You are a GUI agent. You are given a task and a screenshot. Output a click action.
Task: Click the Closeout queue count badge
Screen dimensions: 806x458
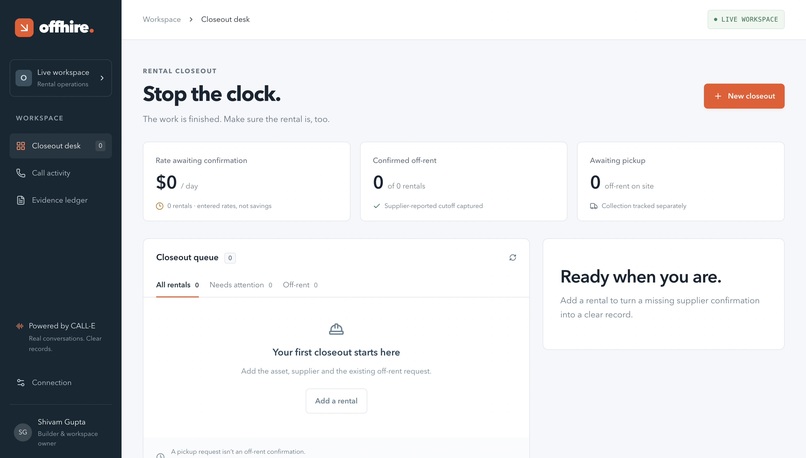point(230,258)
